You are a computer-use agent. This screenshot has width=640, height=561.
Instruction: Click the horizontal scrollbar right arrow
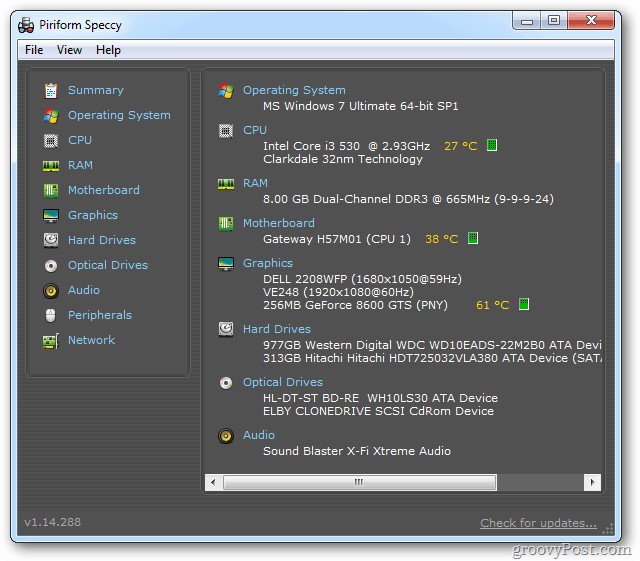tap(592, 482)
